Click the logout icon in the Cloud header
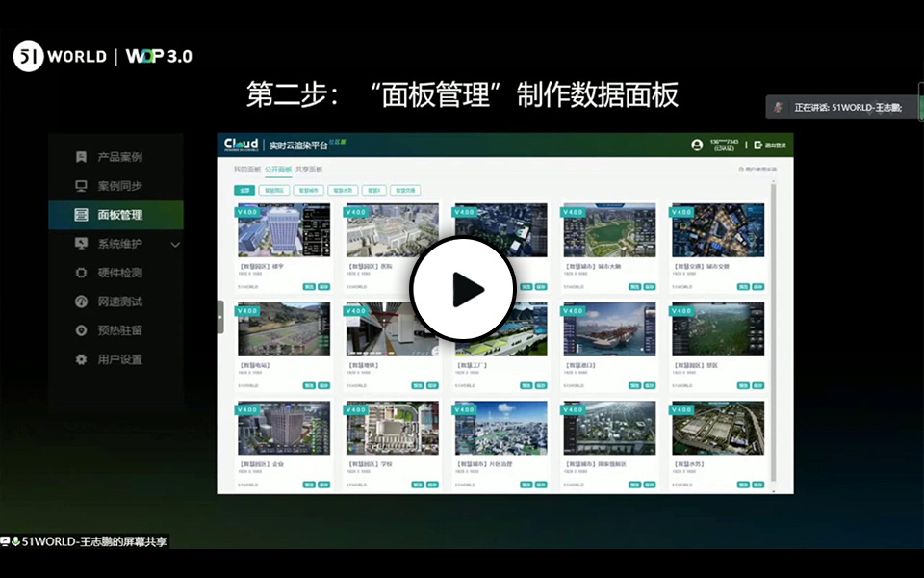The width and height of the screenshot is (924, 578). 758,145
